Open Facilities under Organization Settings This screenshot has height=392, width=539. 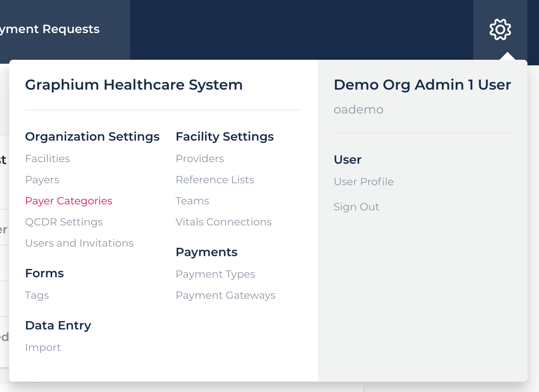pos(47,159)
